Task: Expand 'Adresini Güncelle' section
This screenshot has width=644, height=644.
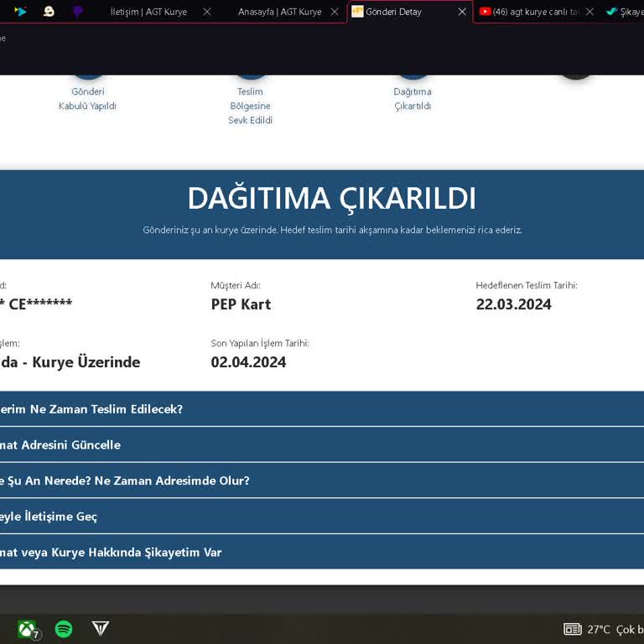Action: pos(322,444)
